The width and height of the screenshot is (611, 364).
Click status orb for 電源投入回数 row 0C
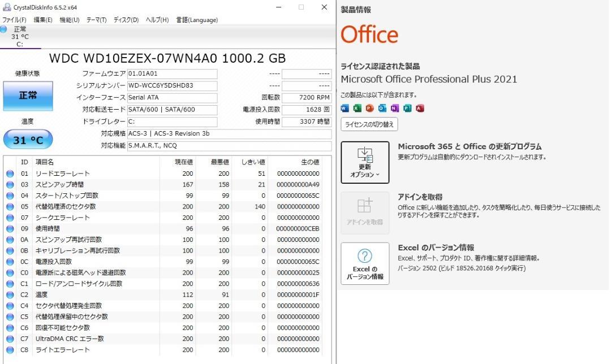[10, 262]
